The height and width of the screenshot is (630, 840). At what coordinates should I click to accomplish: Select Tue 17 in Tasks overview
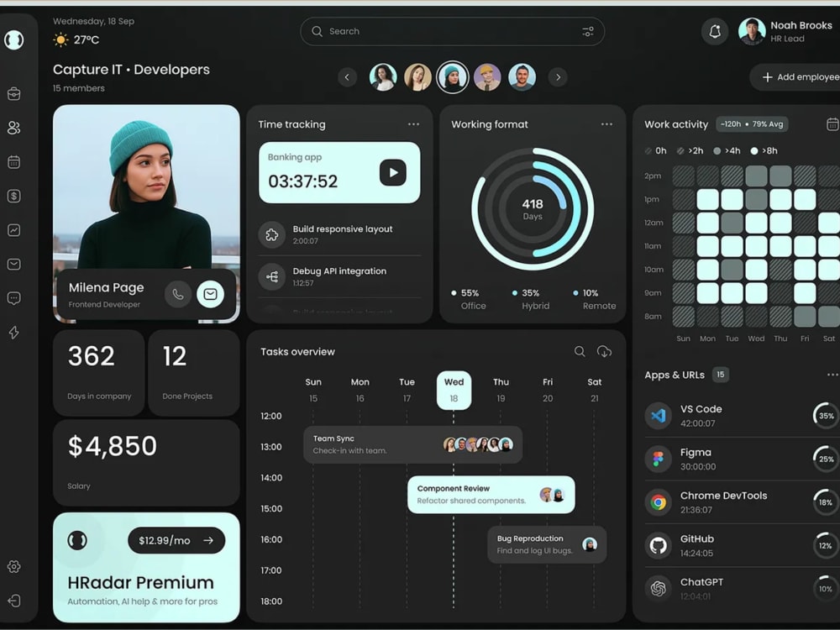click(x=407, y=390)
